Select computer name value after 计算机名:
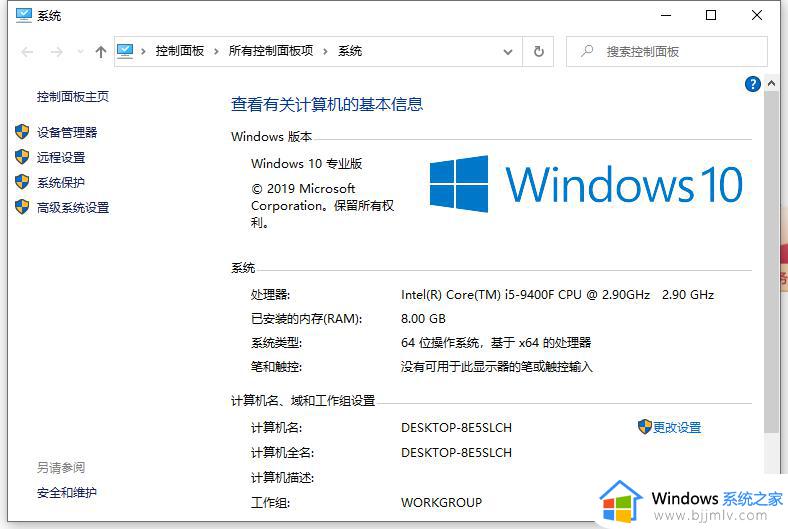Viewport: 788px width, 529px height. 456,428
